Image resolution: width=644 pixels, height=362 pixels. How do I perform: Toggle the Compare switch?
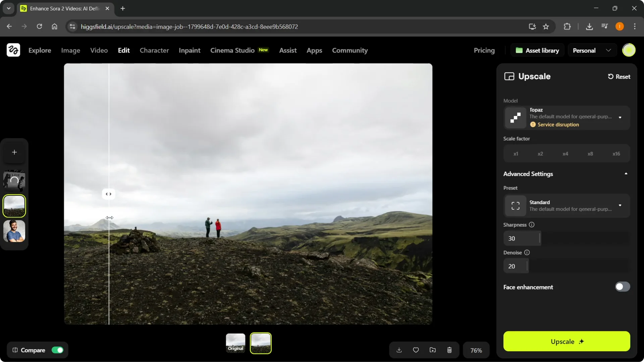coord(57,350)
